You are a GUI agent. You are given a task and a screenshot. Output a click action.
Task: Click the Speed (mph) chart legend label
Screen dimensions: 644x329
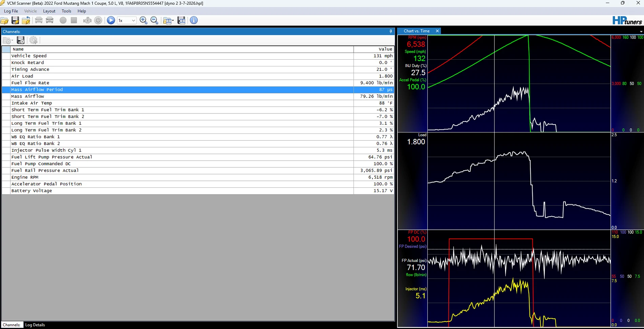click(415, 52)
